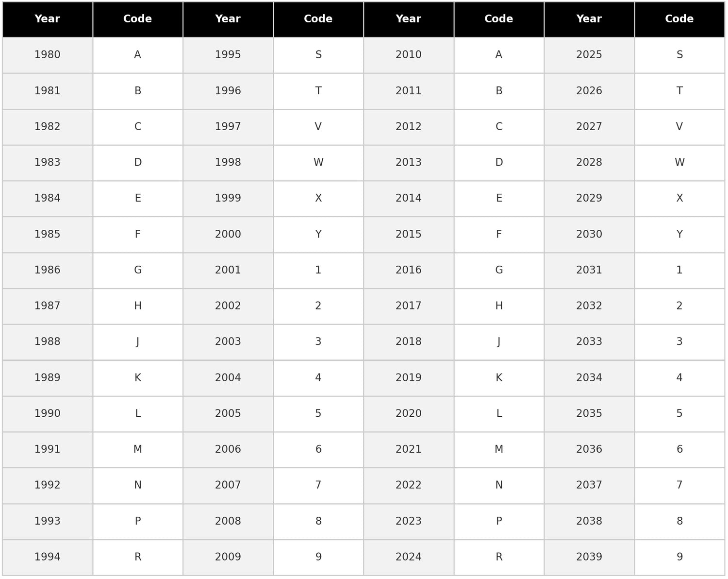Select the 2017 year cell
728x579 pixels.
408,306
